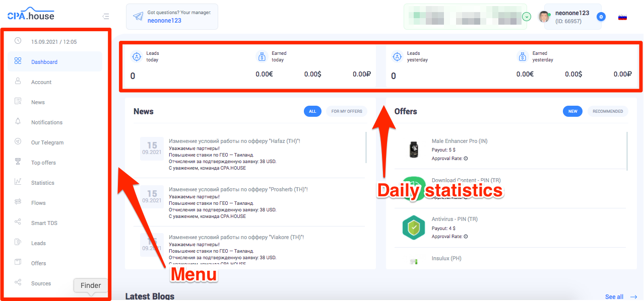
Task: Switch language using the Russian flag
Action: click(622, 17)
